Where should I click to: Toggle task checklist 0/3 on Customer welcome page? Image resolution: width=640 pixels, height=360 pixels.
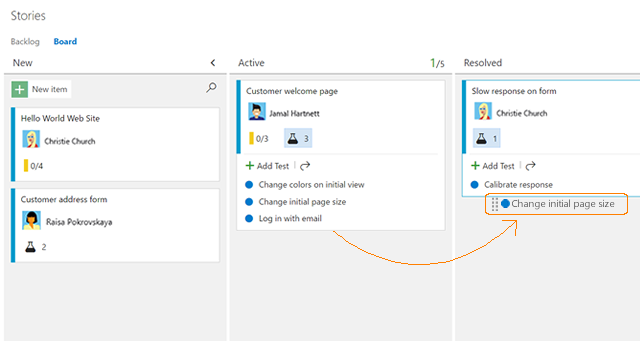pos(258,139)
